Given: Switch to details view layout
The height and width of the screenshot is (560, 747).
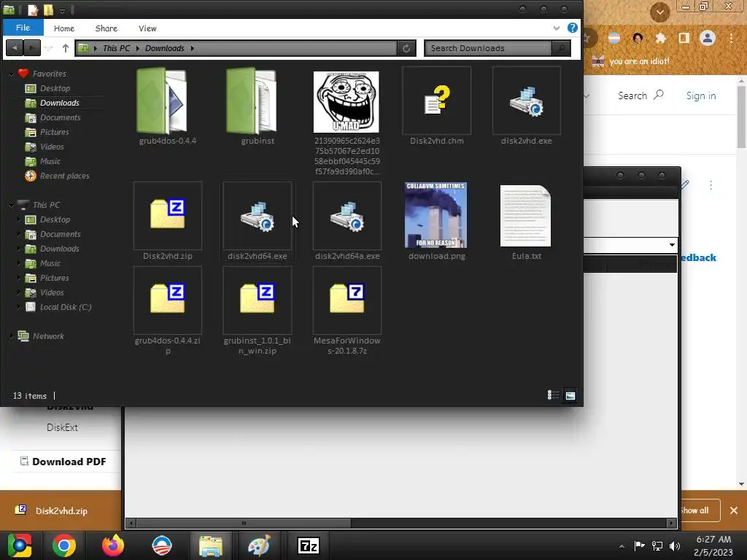Looking at the screenshot, I should pos(553,395).
